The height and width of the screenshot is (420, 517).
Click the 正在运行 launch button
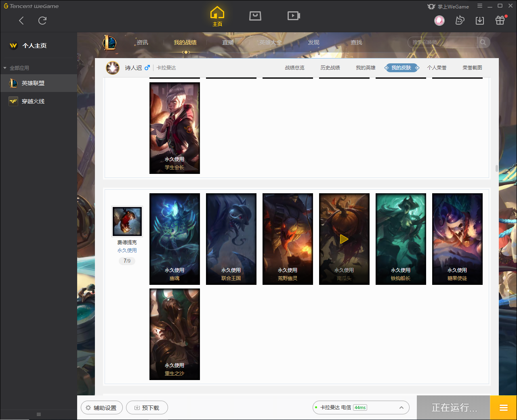point(454,407)
